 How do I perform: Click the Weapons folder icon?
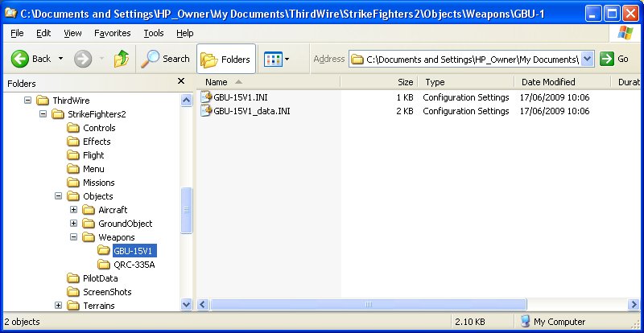(89, 237)
